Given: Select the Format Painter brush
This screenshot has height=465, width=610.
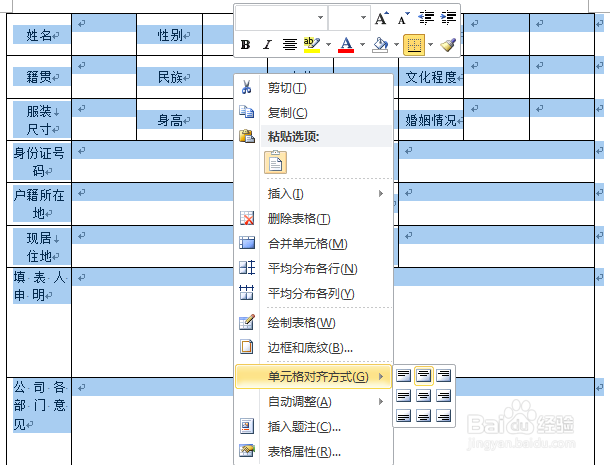Looking at the screenshot, I should 448,45.
